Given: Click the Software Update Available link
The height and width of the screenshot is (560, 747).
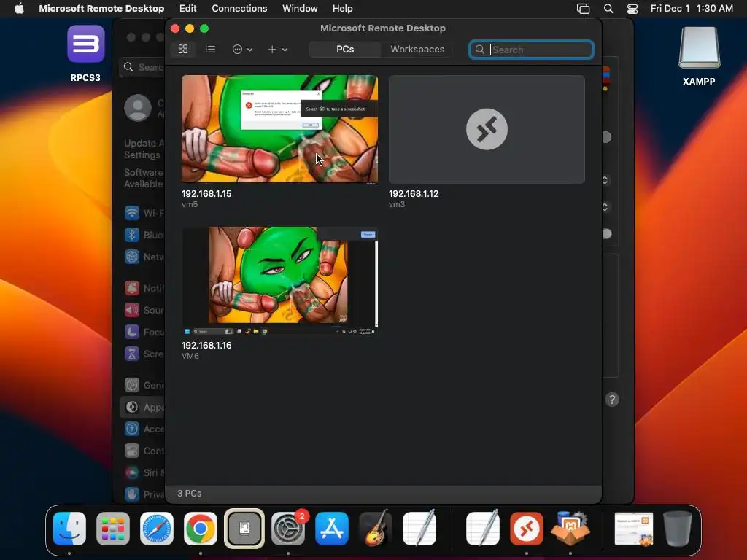Looking at the screenshot, I should pos(144,178).
